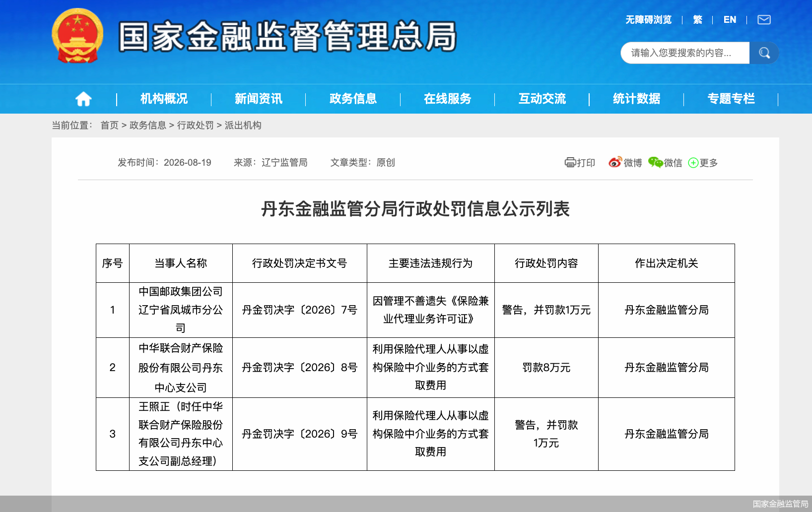Share via the Weibo icon
This screenshot has width=812, height=512.
[x=615, y=162]
